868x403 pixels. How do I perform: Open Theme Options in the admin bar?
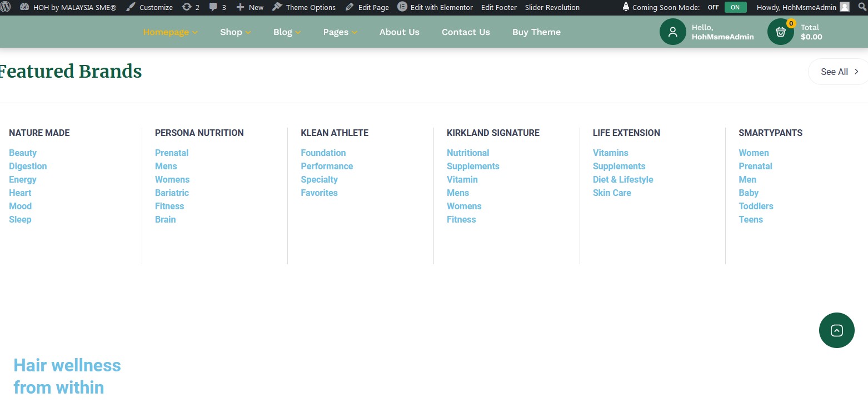[x=304, y=7]
